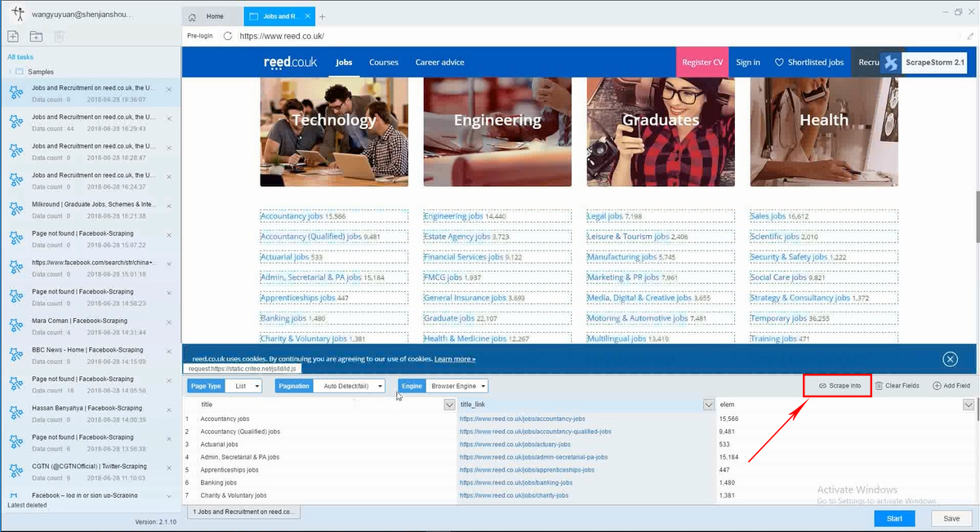Delete the Milkround Graduate Jobs task

[169, 206]
